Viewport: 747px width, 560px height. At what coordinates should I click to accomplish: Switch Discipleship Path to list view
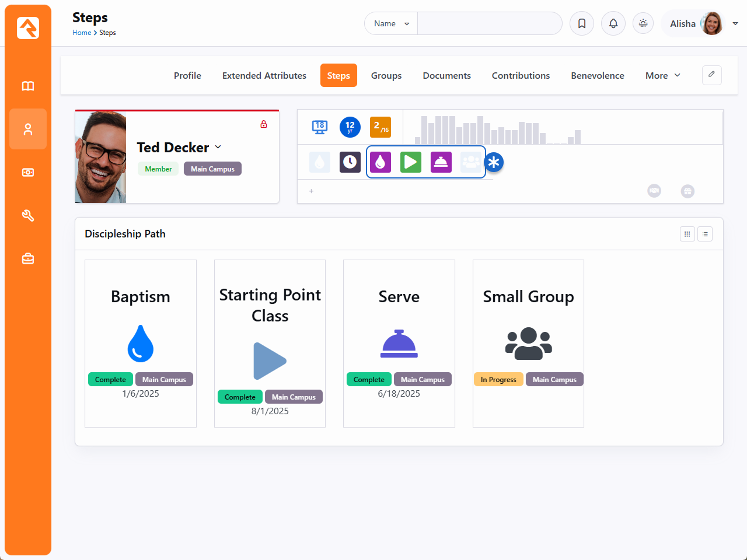coord(705,234)
